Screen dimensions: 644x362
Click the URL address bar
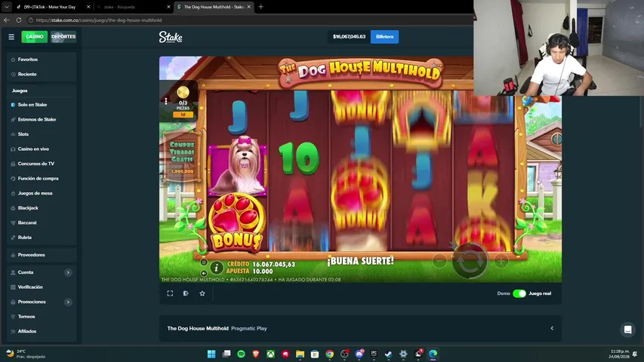tap(248, 20)
